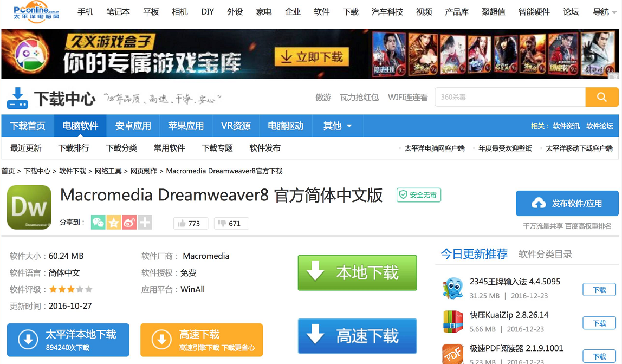Click the orange search magnifier button
This screenshot has height=364, width=622.
[602, 97]
